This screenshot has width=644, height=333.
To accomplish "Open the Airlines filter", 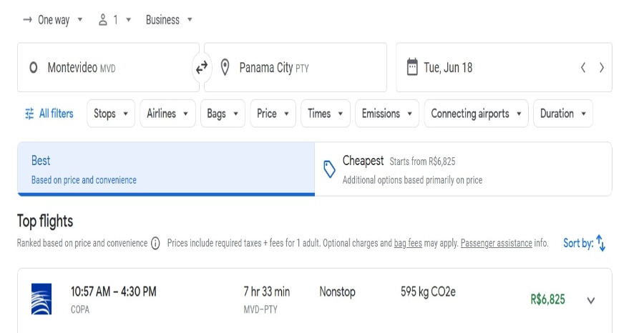I will (x=167, y=114).
